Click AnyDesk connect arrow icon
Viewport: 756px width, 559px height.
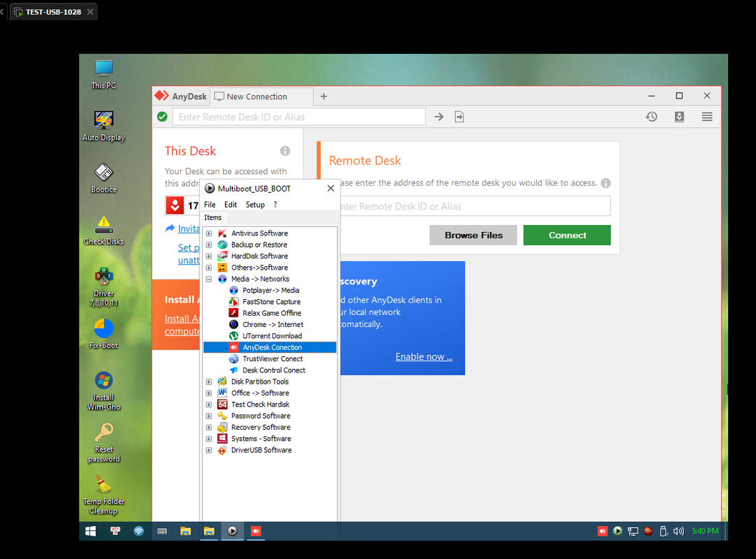coord(439,117)
